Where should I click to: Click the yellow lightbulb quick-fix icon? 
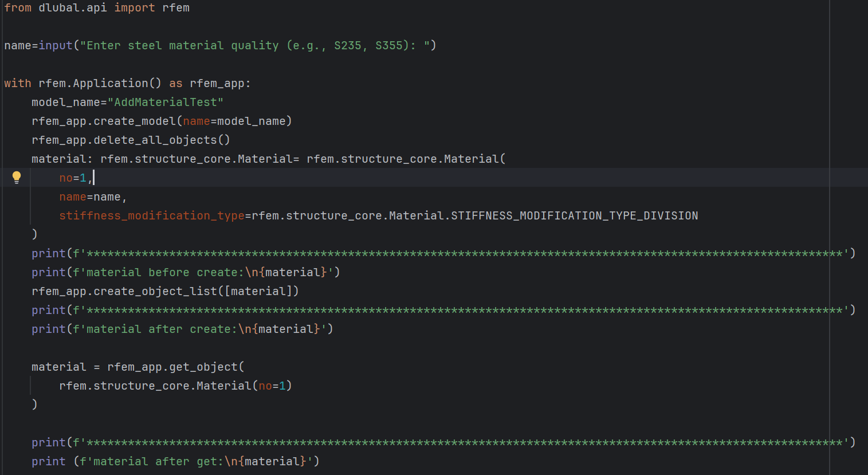(x=17, y=177)
